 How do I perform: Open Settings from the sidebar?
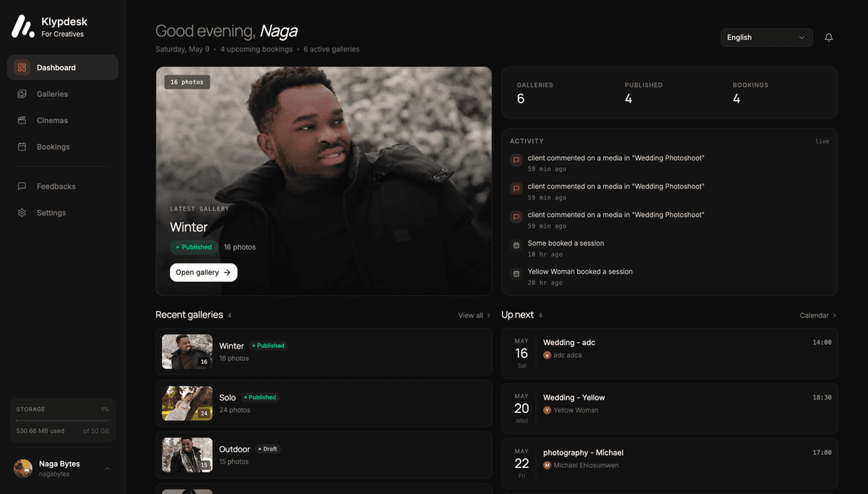tap(63, 213)
